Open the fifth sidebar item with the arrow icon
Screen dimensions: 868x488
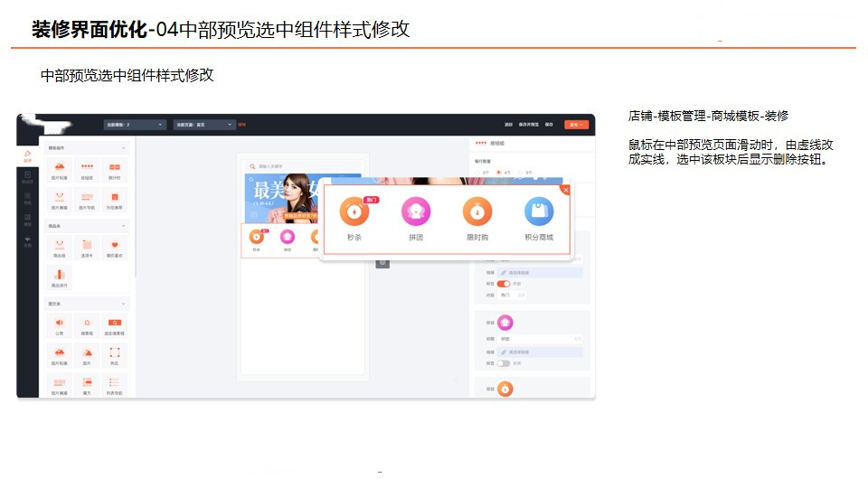27,241
